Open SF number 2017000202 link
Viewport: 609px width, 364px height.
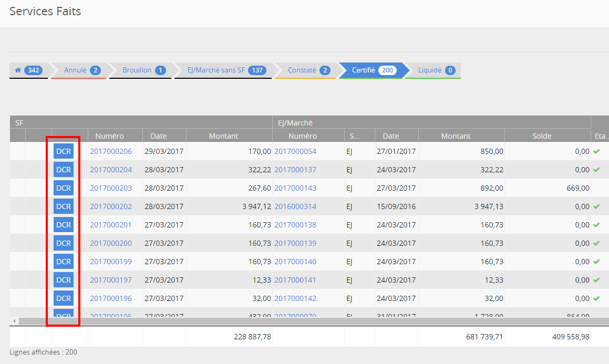(111, 206)
